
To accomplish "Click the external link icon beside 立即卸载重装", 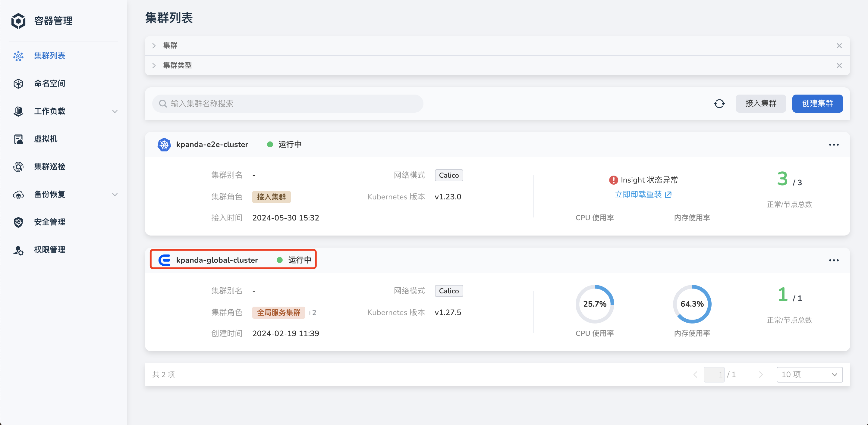I will [668, 195].
